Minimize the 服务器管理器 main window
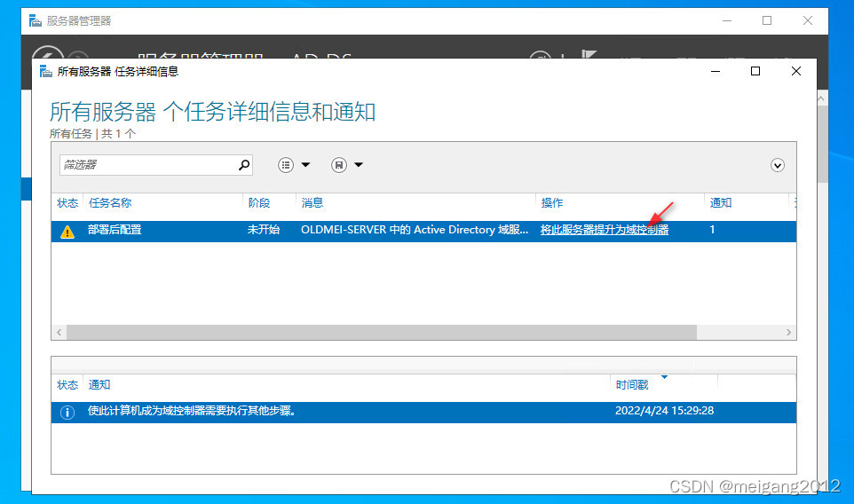The height and width of the screenshot is (504, 854). pos(727,20)
